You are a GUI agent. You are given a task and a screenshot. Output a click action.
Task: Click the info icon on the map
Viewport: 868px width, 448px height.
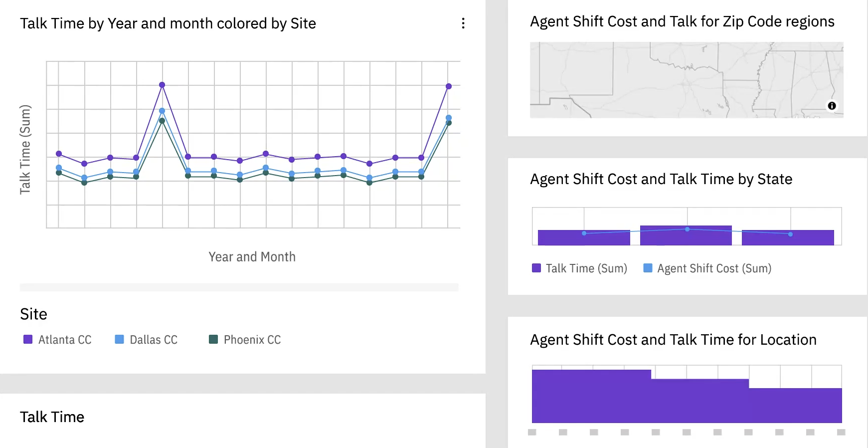[832, 106]
